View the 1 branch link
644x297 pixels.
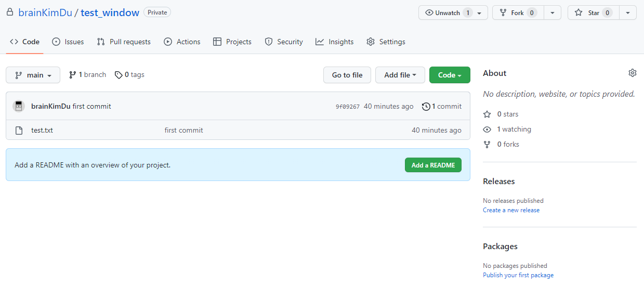click(87, 75)
